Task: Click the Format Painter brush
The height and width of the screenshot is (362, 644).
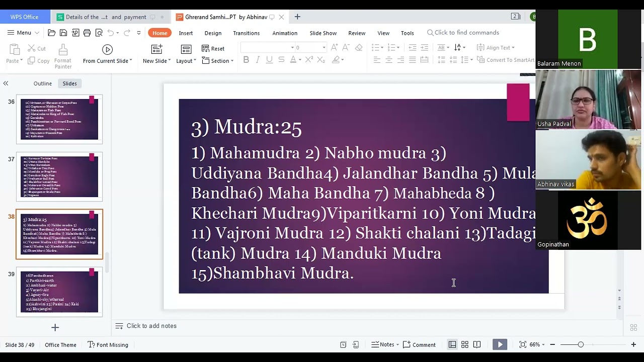Action: pyautogui.click(x=63, y=50)
